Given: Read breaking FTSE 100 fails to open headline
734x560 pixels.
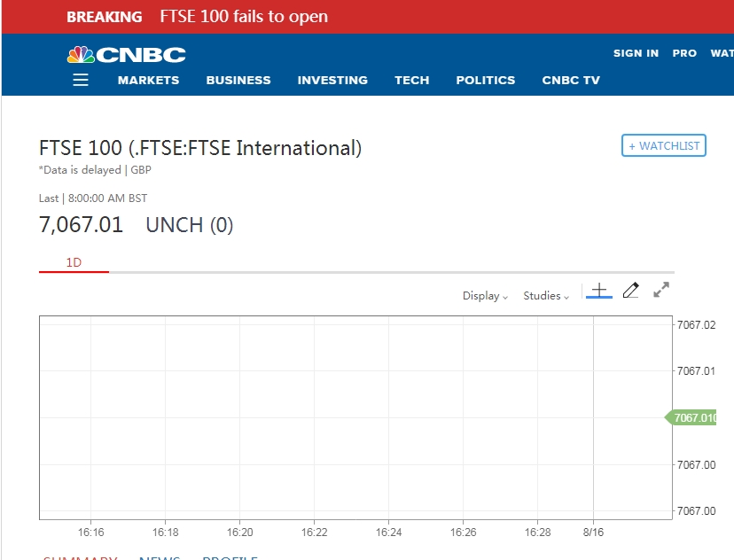Looking at the screenshot, I should coord(244,17).
